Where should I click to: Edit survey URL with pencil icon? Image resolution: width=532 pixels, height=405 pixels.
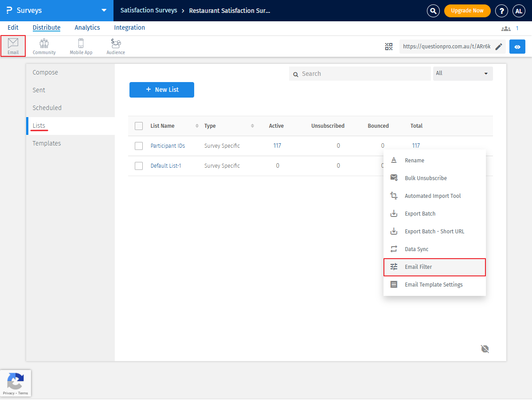tap(499, 47)
